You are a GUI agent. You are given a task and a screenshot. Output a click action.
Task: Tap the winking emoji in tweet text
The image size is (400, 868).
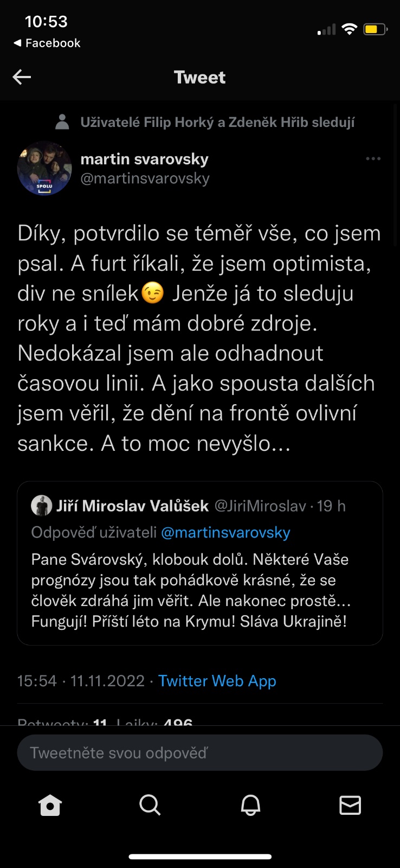click(x=152, y=293)
